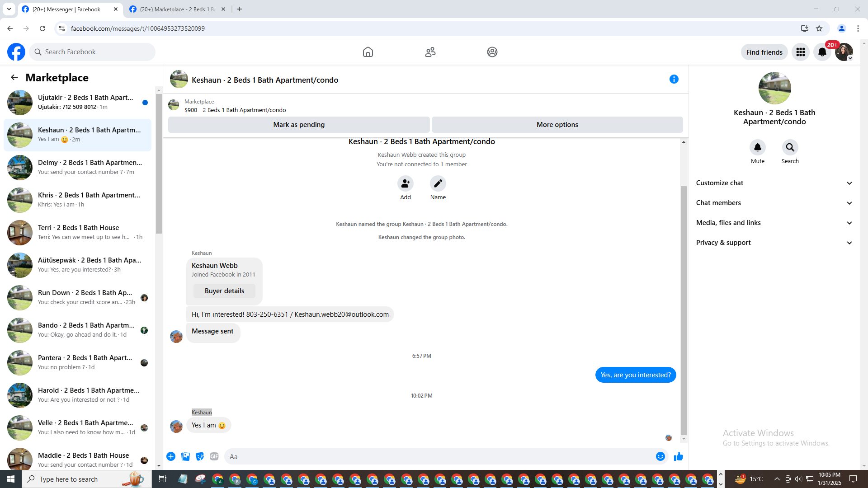Image resolution: width=868 pixels, height=488 pixels.
Task: Open Chrome three-dot menu
Action: pos(858,28)
